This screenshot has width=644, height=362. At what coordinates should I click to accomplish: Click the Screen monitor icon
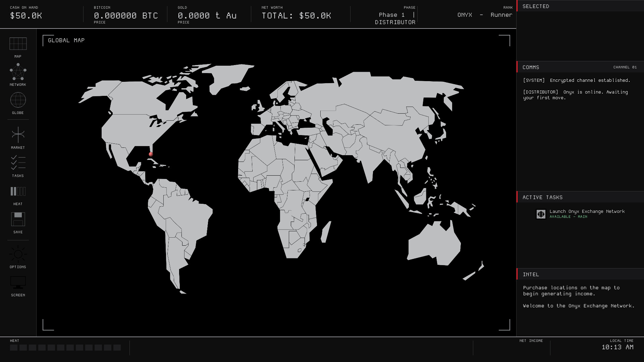click(x=18, y=283)
